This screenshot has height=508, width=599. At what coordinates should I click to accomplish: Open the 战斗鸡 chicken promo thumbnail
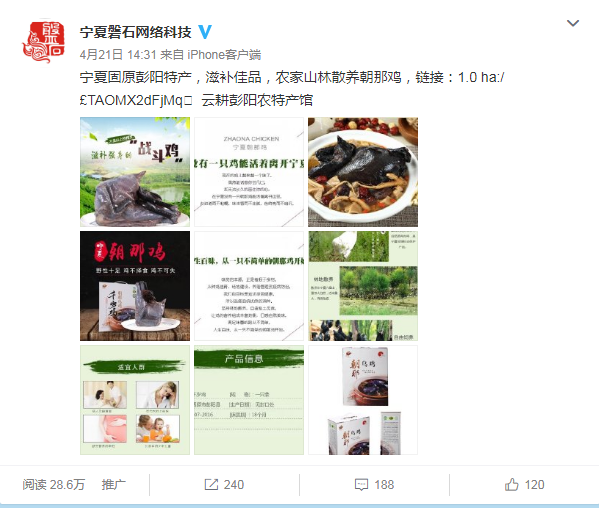pos(135,172)
